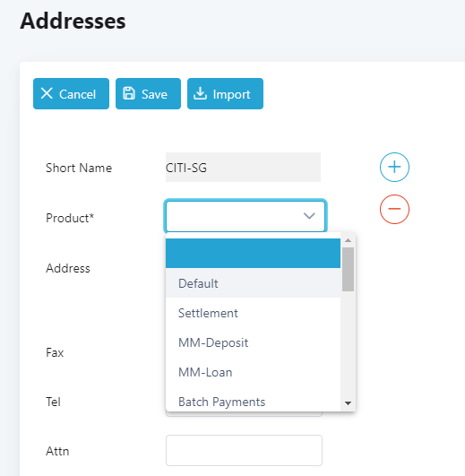The width and height of the screenshot is (465, 476).
Task: Click the Product dropdown chevron
Action: point(309,215)
